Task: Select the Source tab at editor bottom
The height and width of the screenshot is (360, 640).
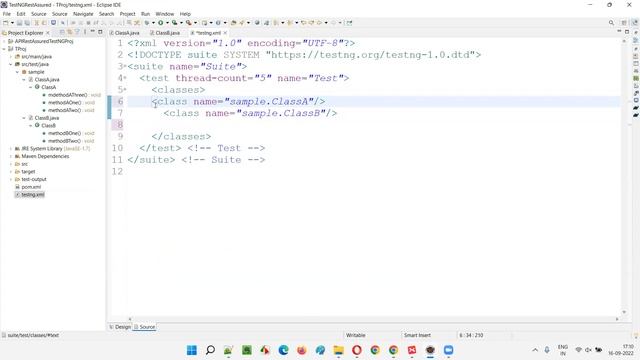Action: point(145,327)
